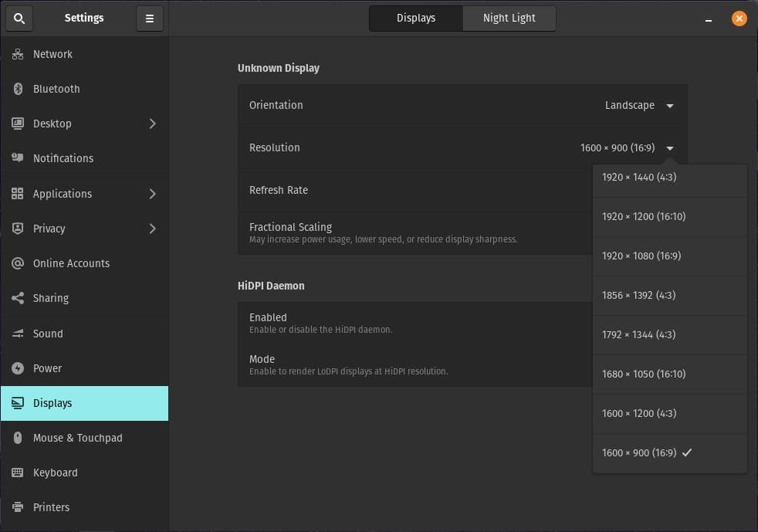The height and width of the screenshot is (532, 758).
Task: Select the Network icon in sidebar
Action: 18,54
